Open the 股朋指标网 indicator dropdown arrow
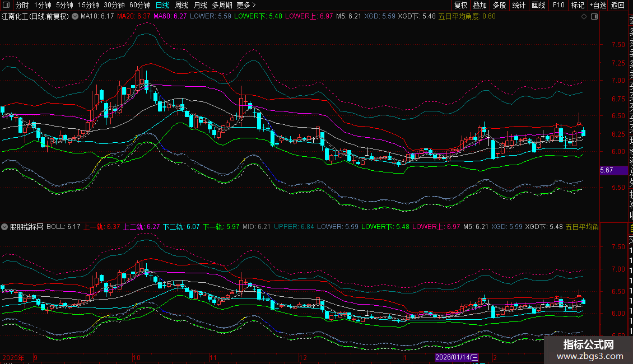Viewport: 633px width, 364px height. click(x=4, y=227)
